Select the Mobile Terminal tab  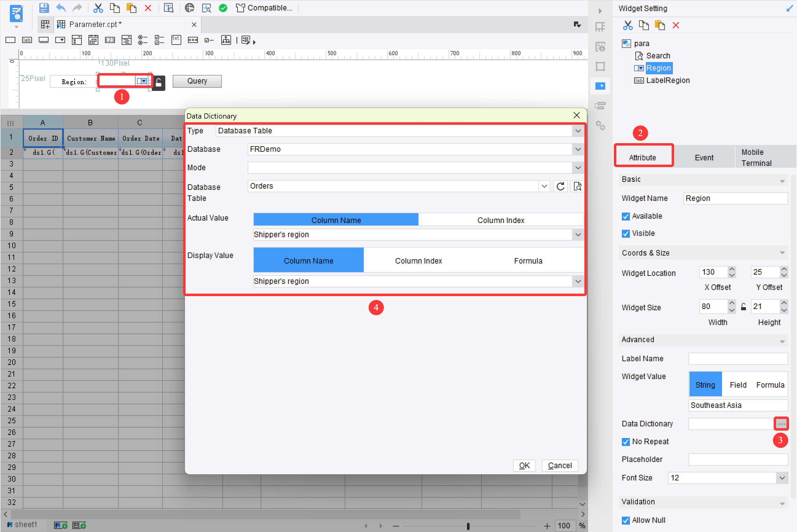pyautogui.click(x=757, y=157)
